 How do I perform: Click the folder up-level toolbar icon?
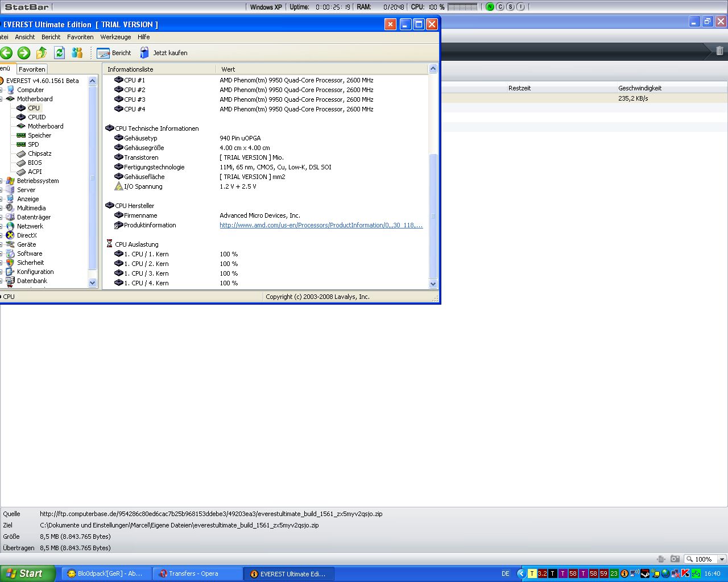[42, 53]
